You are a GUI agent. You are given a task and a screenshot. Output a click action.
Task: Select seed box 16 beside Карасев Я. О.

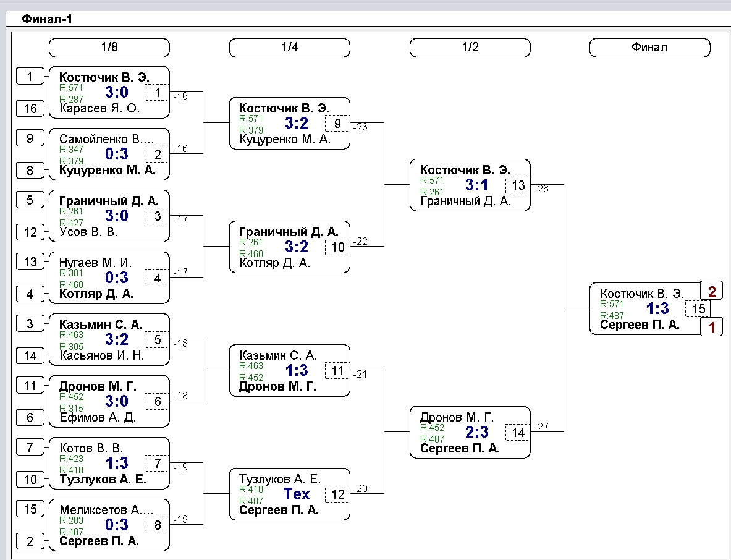tap(30, 109)
